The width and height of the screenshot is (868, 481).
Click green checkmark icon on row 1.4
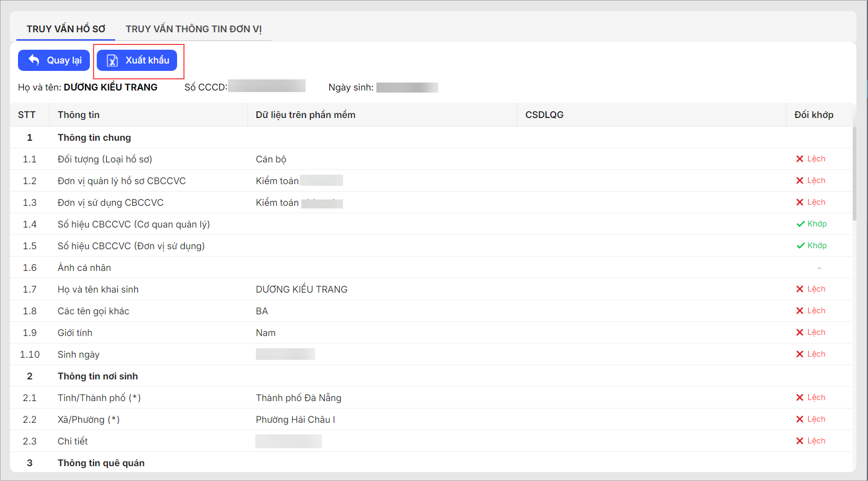tap(800, 224)
